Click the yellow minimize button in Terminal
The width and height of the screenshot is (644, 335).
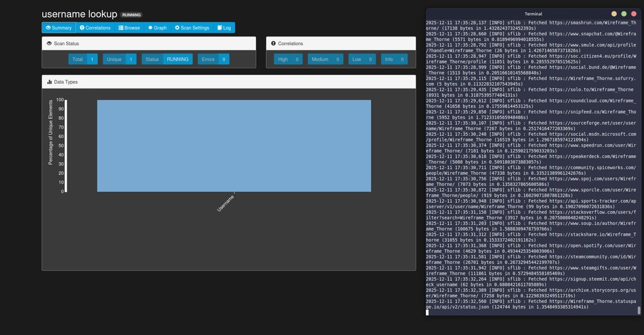coord(614,14)
